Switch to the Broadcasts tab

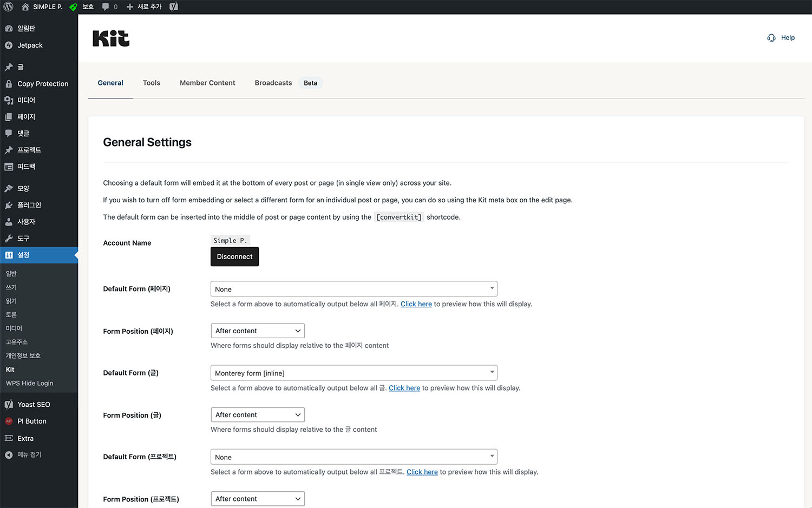(273, 83)
